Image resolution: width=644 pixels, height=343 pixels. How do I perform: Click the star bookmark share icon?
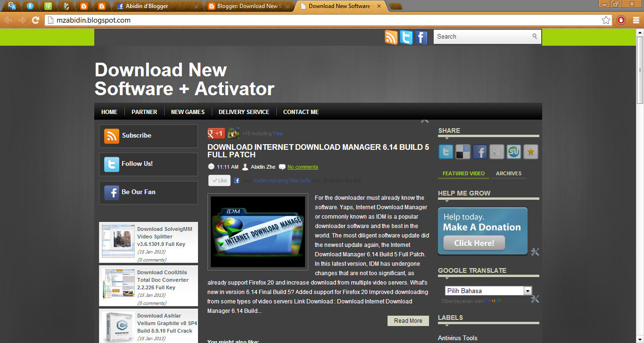tap(530, 152)
